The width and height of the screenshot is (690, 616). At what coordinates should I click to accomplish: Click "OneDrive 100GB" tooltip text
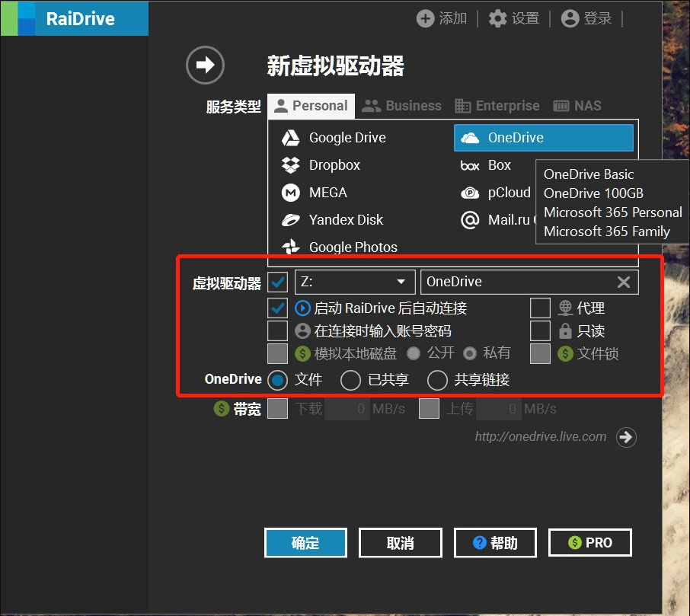593,193
